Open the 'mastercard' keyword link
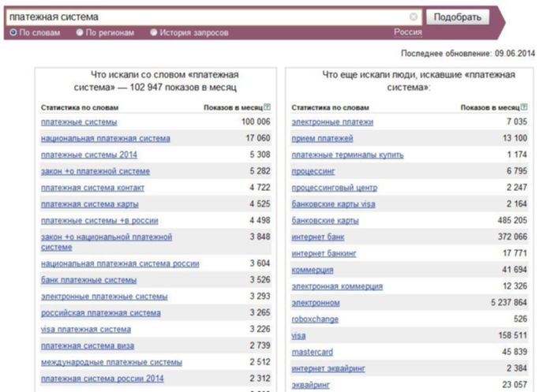The width and height of the screenshot is (543, 392). (x=313, y=353)
